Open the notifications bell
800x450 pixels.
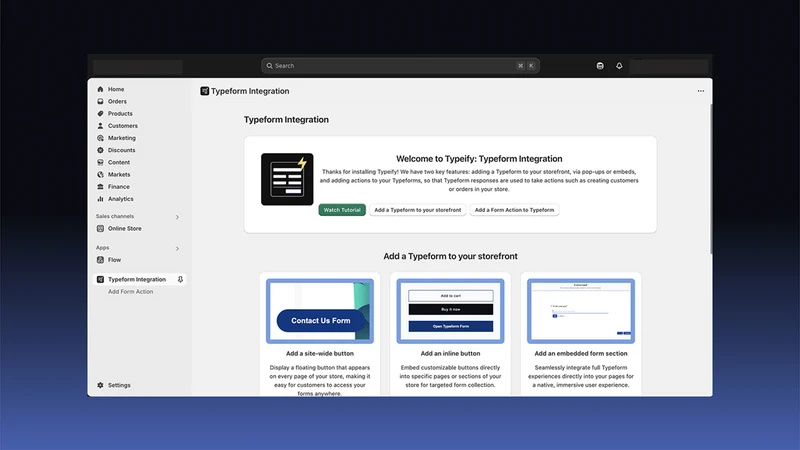point(619,66)
